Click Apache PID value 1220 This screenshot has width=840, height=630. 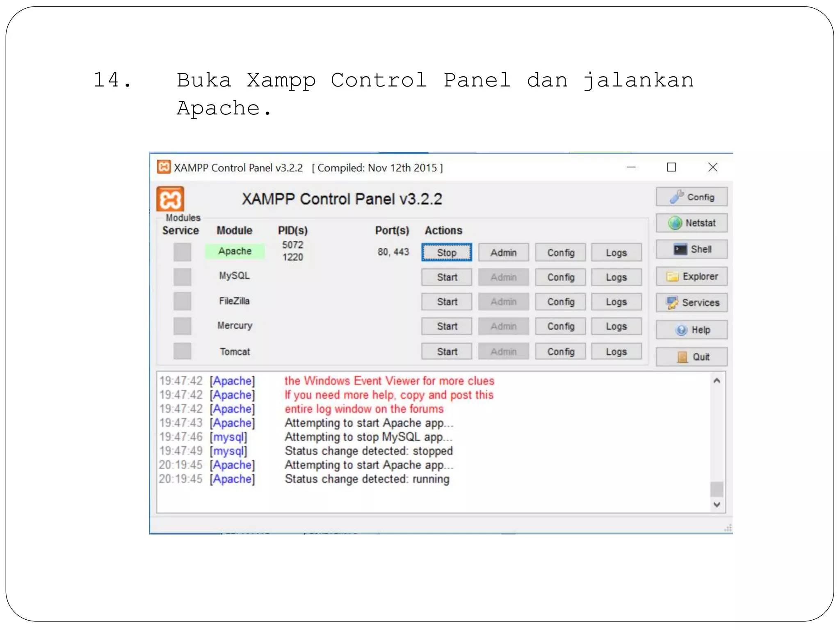(292, 257)
